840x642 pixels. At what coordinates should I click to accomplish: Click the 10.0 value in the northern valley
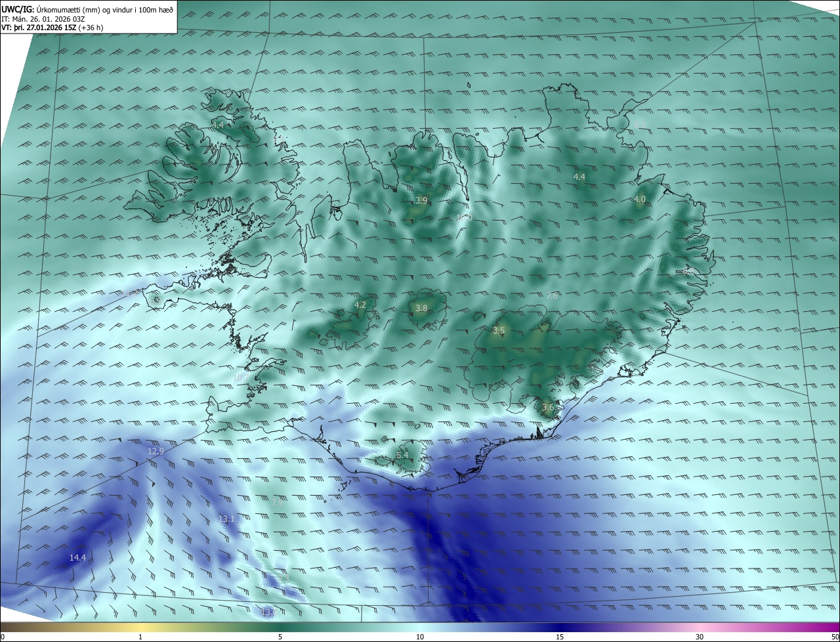pos(465,217)
